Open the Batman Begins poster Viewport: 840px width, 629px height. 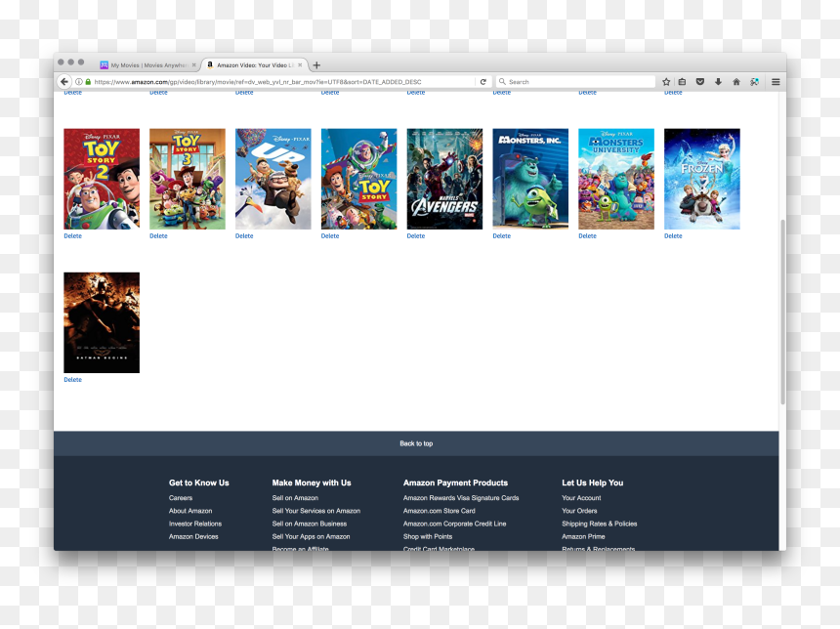click(x=102, y=322)
